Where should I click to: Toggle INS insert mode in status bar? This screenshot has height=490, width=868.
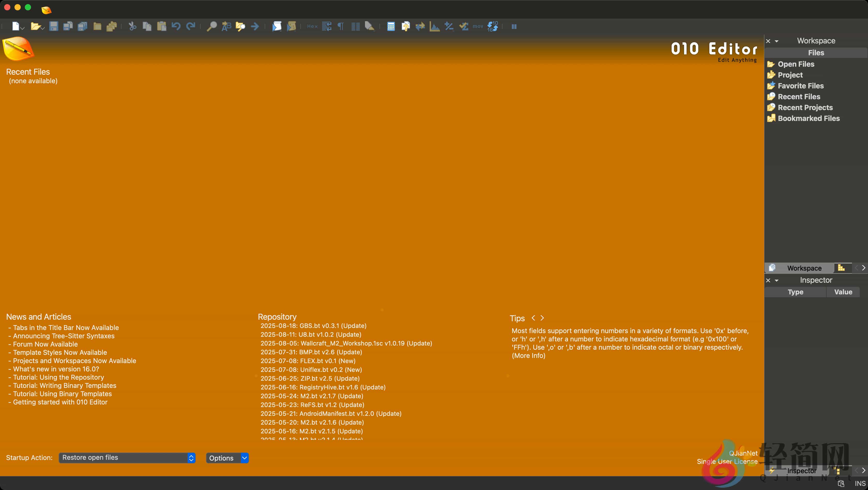click(x=860, y=484)
